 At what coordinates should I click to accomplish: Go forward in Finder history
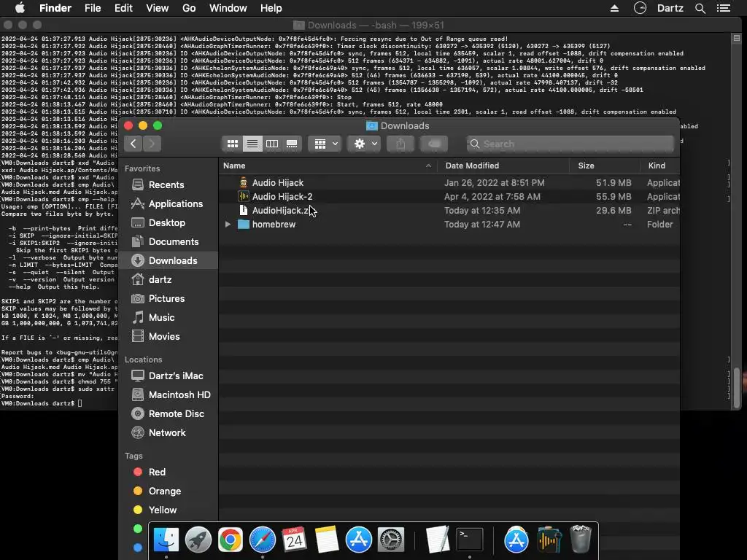(152, 144)
